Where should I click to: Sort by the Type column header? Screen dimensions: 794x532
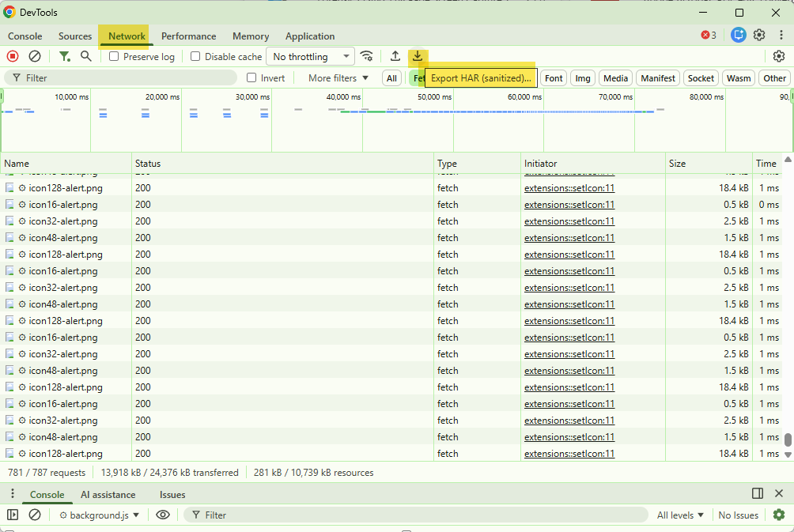point(477,164)
